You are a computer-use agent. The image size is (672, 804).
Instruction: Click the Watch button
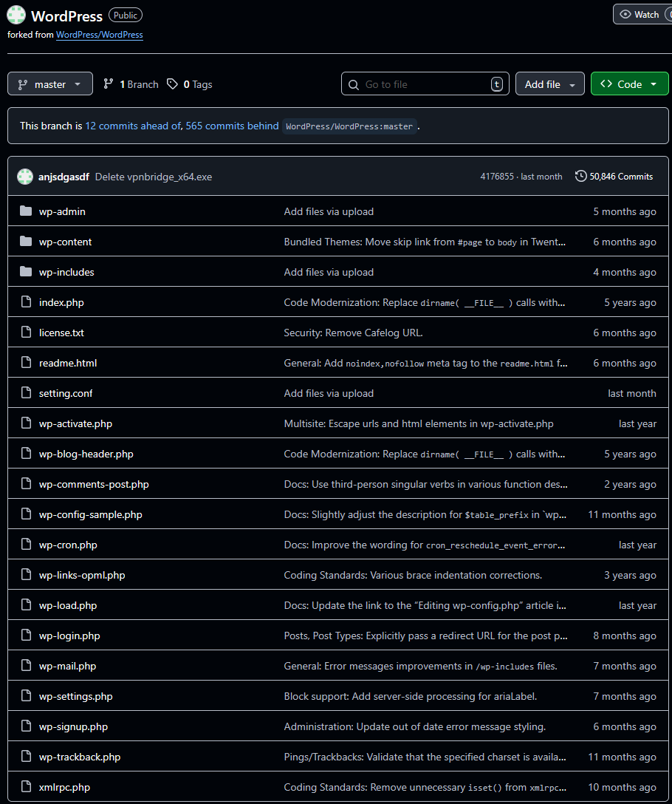tap(642, 14)
